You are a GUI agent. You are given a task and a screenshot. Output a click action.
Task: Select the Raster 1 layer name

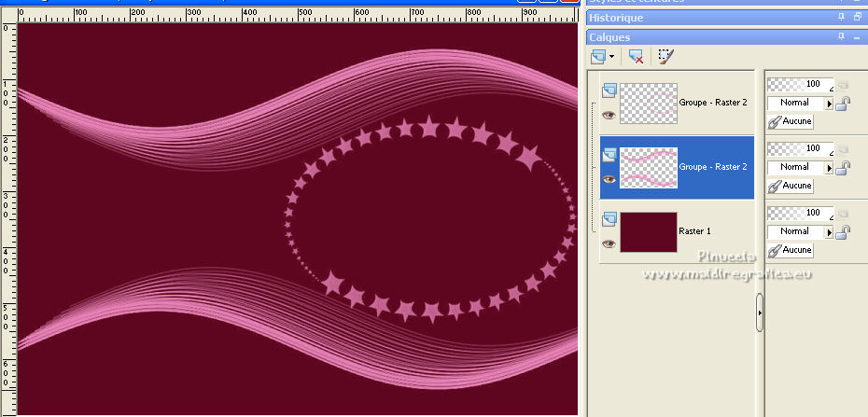point(694,231)
